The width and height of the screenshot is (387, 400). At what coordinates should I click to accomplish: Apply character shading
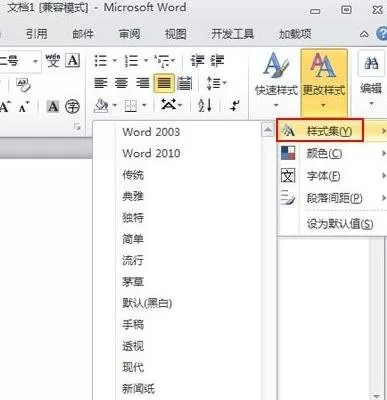[53, 107]
